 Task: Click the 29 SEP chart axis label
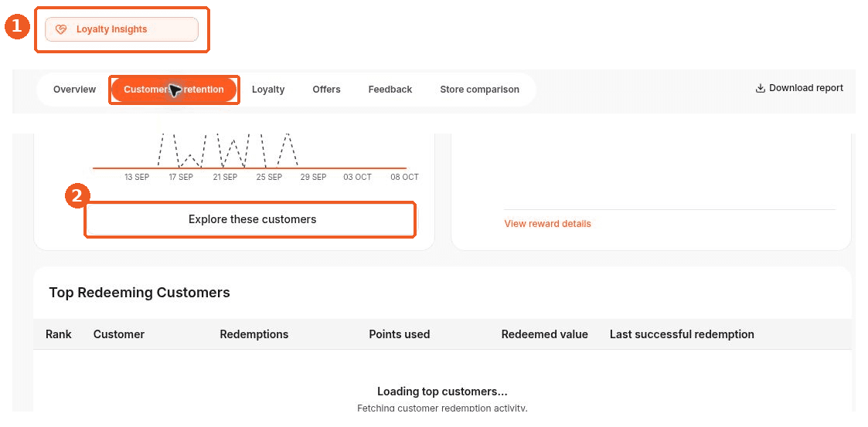point(313,178)
